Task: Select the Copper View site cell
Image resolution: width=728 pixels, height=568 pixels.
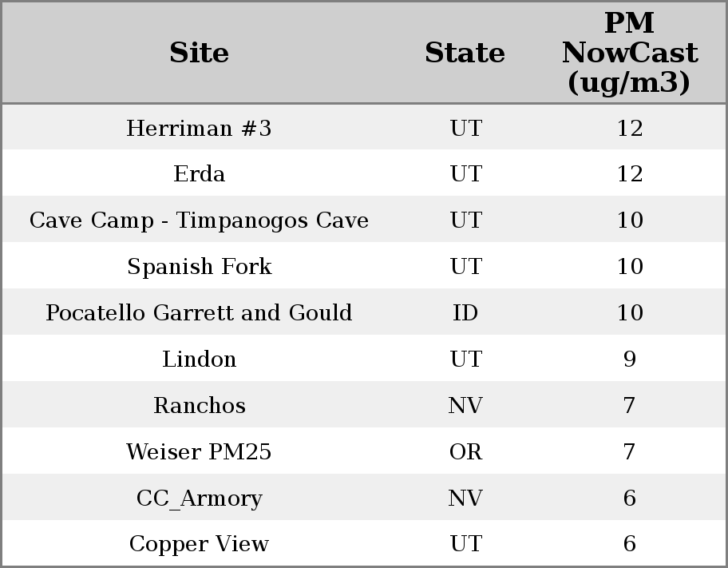Action: pyautogui.click(x=200, y=544)
